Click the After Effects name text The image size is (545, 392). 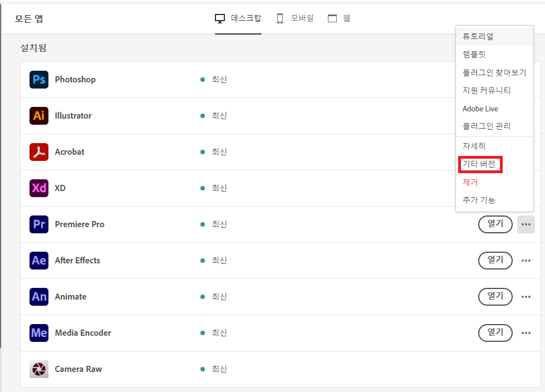coord(77,260)
